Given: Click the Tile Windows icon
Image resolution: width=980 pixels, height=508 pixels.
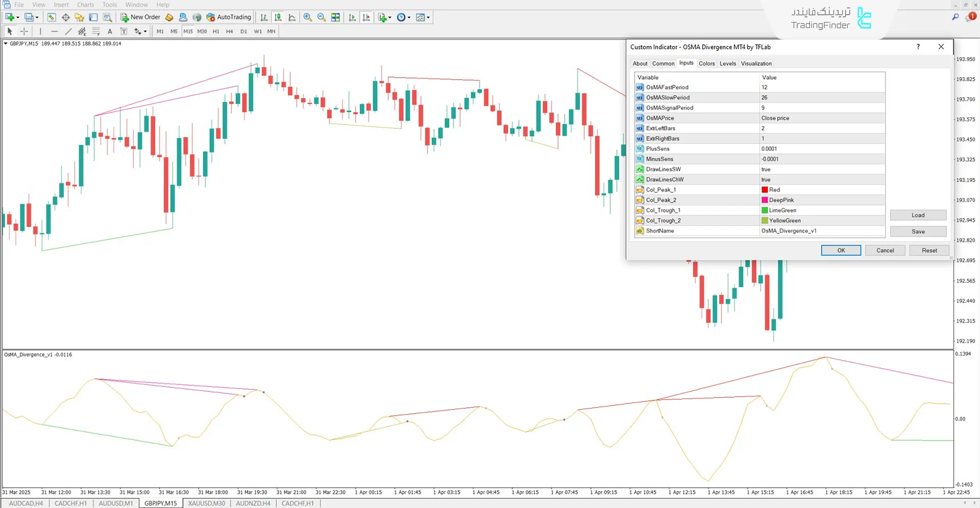Looking at the screenshot, I should point(335,17).
